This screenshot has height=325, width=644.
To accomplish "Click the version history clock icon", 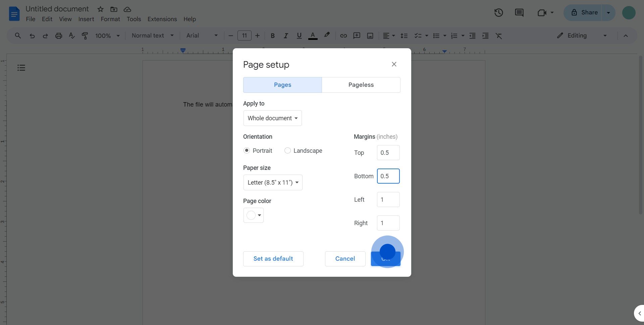I will coord(498,13).
